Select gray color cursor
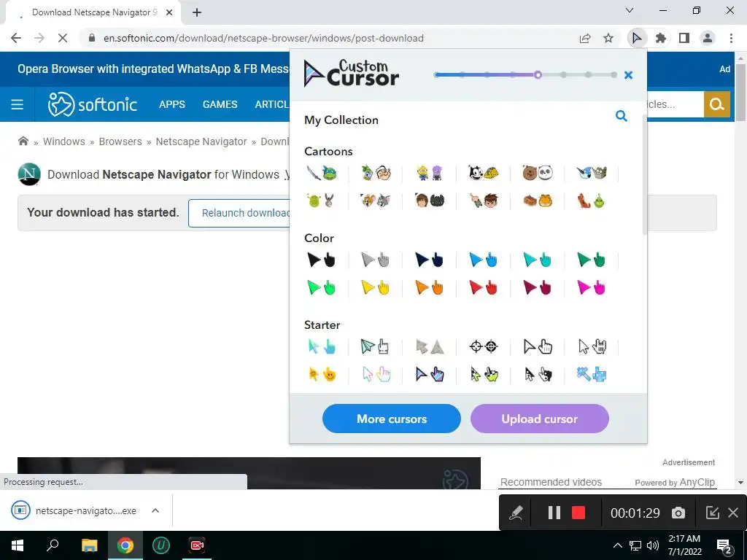The height and width of the screenshot is (560, 747). (x=376, y=260)
